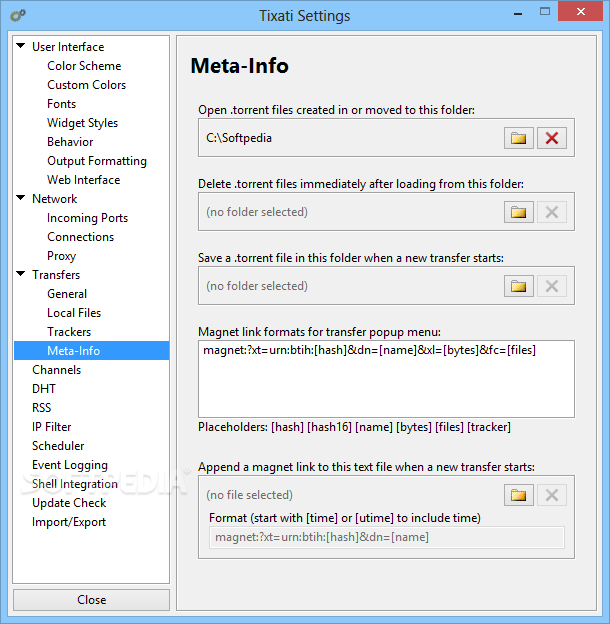Viewport: 610px width, 624px height.
Task: Click the Close button at bottom left
Action: (x=92, y=600)
